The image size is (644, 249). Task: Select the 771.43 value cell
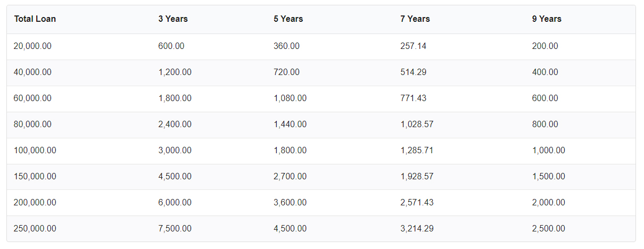[x=414, y=98]
